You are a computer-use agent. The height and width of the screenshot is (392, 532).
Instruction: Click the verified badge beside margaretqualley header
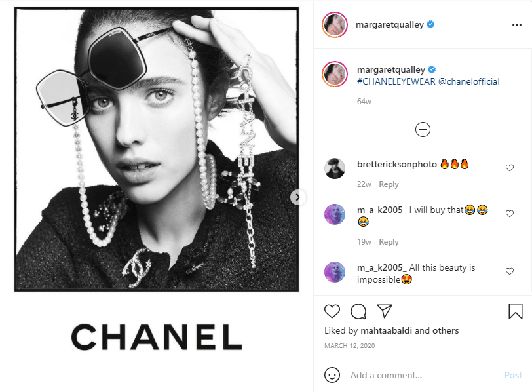(430, 26)
